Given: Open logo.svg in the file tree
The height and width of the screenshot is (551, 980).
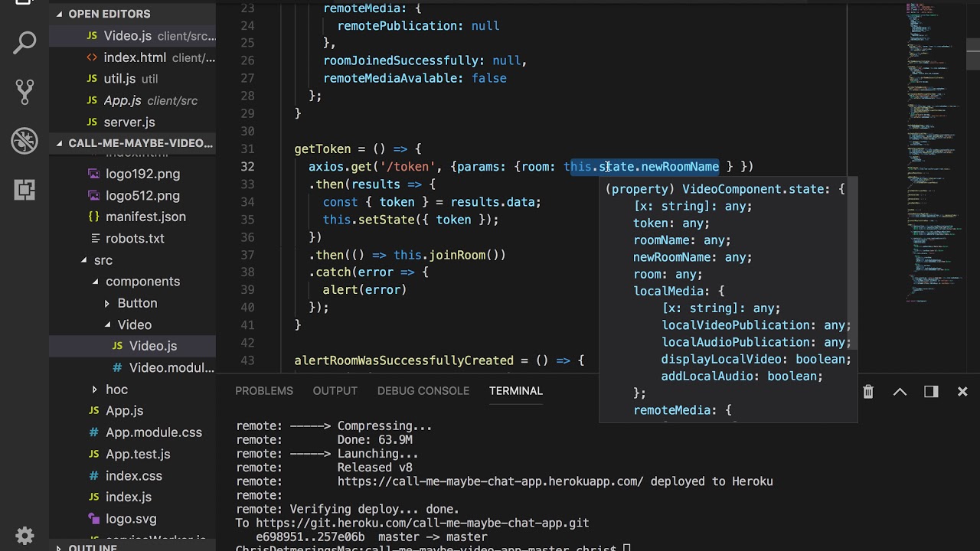Looking at the screenshot, I should click(x=131, y=519).
